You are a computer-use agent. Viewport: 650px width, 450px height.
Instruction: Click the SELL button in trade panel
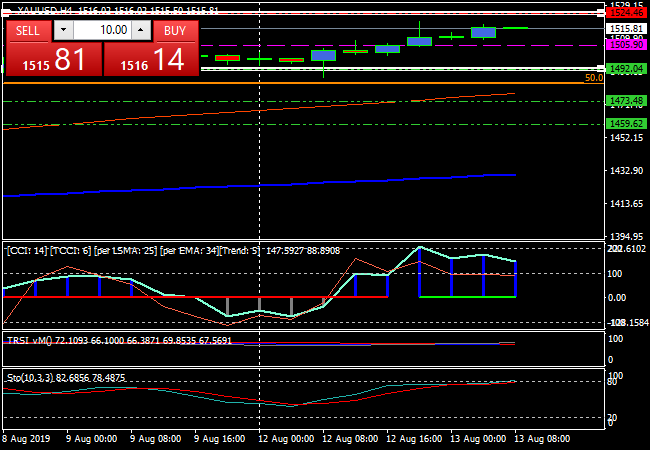[28, 31]
